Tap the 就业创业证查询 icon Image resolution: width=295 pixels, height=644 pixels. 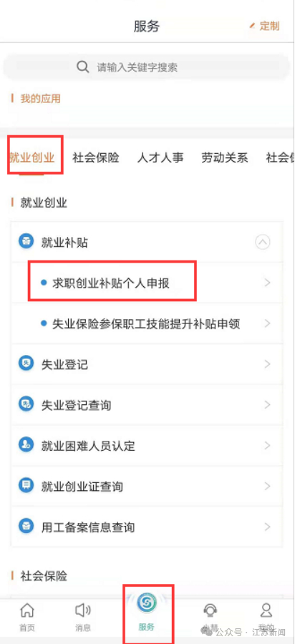[x=26, y=485]
